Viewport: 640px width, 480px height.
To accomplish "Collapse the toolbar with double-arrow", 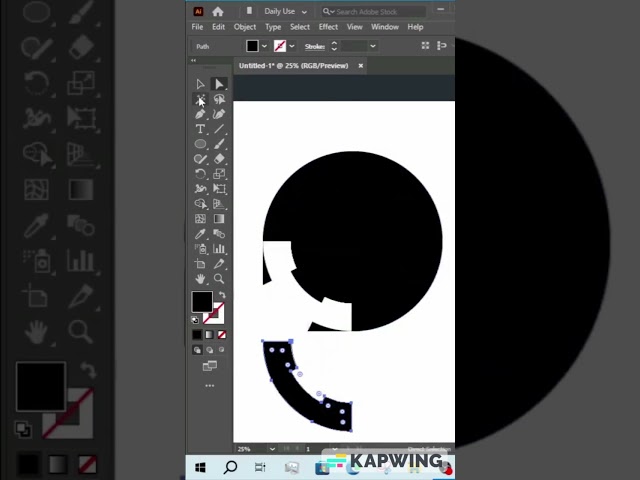I will click(x=193, y=60).
